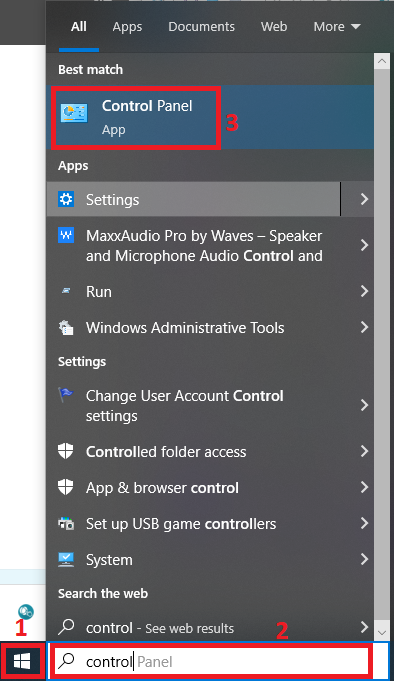Expand the Run result chevron
The image size is (394, 681).
(x=364, y=291)
